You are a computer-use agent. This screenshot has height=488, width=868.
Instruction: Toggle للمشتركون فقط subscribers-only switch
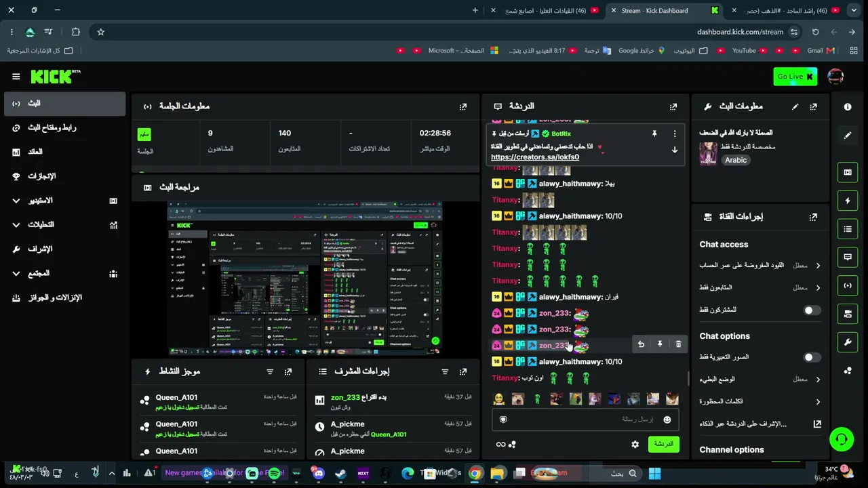[x=812, y=310]
